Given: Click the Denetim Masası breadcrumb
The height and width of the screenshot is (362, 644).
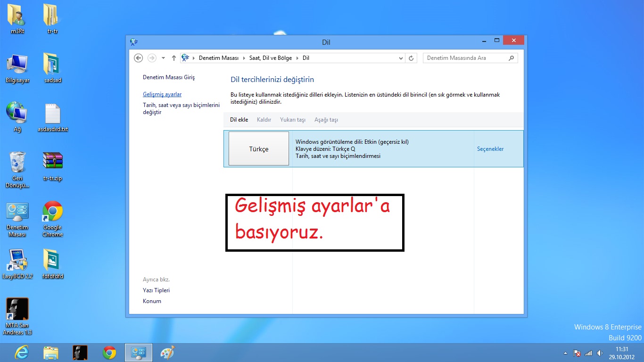Looking at the screenshot, I should pos(219,58).
